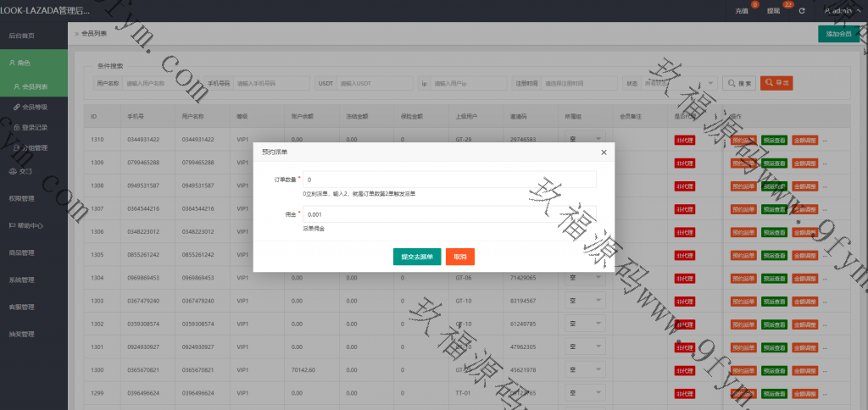
Task: Open 会员等级 sidebar item
Action: point(35,107)
